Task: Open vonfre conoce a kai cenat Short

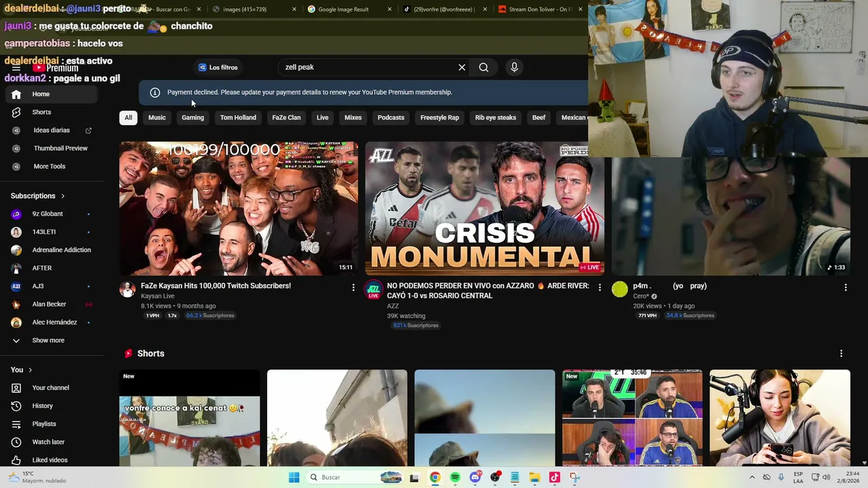Action: coord(189,418)
